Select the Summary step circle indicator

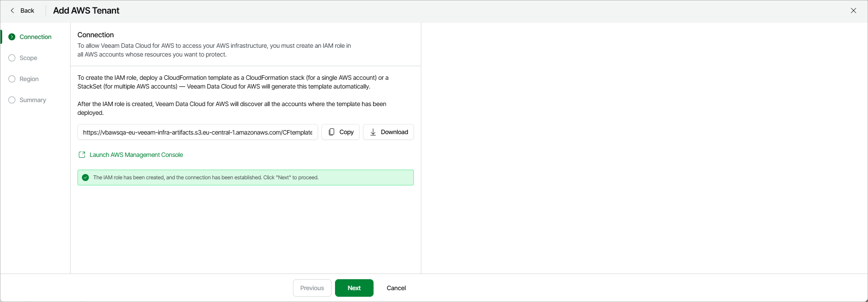point(12,100)
